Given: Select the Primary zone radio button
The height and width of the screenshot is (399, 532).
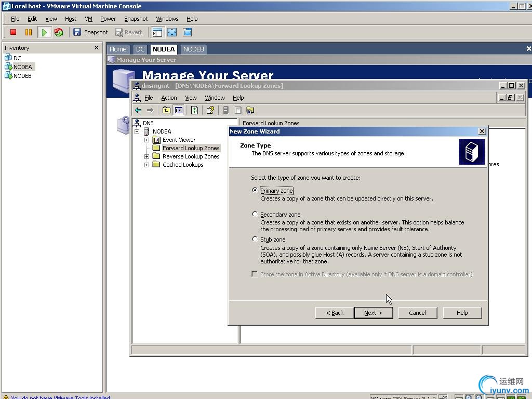Looking at the screenshot, I should point(255,190).
